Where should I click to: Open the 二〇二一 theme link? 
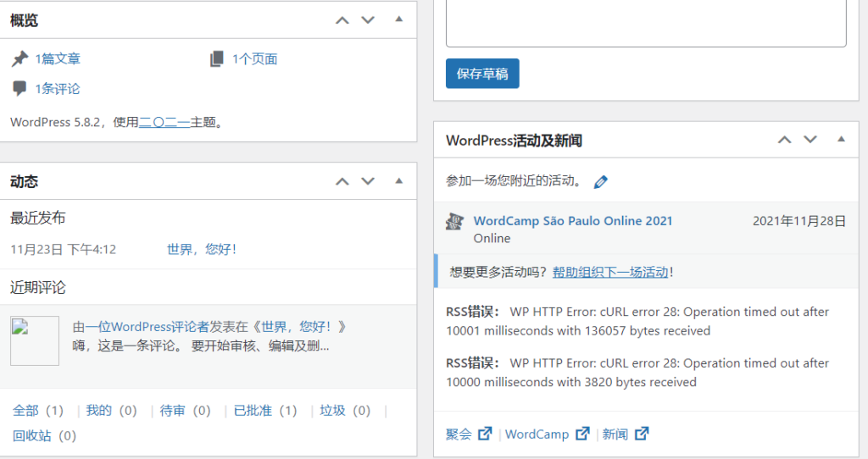[164, 122]
